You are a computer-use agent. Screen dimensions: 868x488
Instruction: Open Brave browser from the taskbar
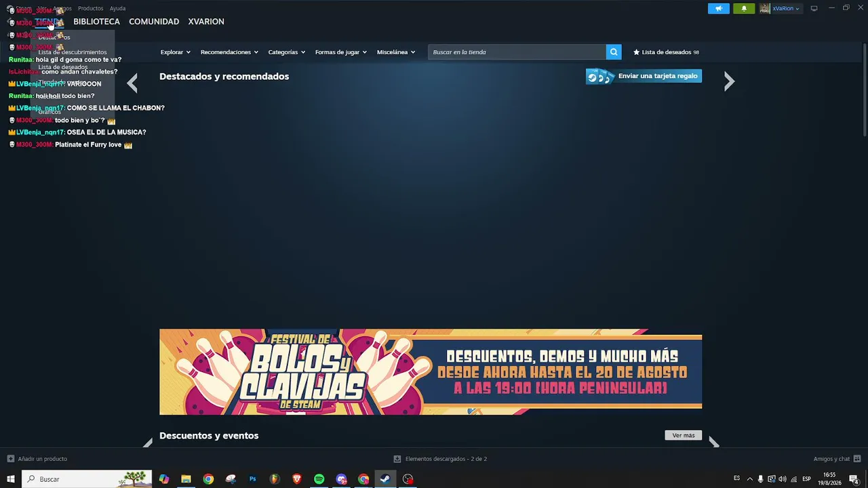pos(297,479)
